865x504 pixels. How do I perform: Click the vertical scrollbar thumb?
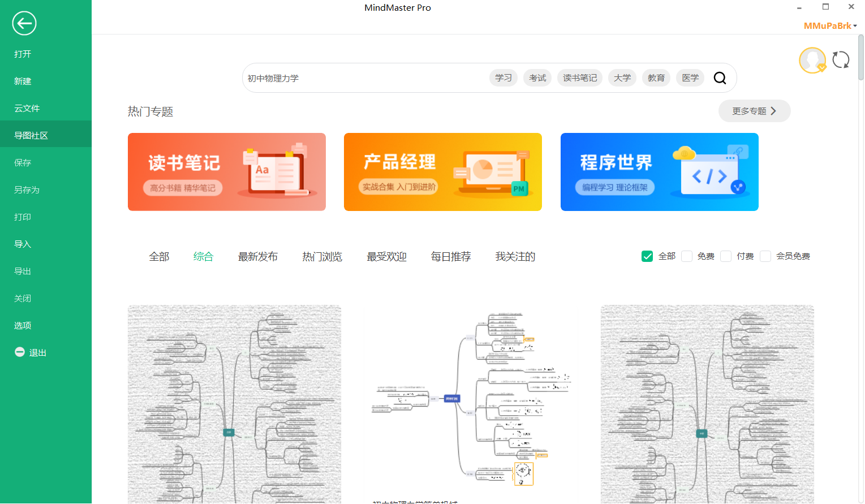coord(861,57)
